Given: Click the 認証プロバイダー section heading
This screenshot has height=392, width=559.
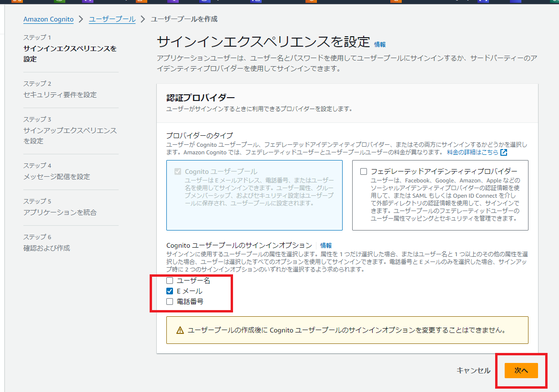Looking at the screenshot, I should (201, 98).
